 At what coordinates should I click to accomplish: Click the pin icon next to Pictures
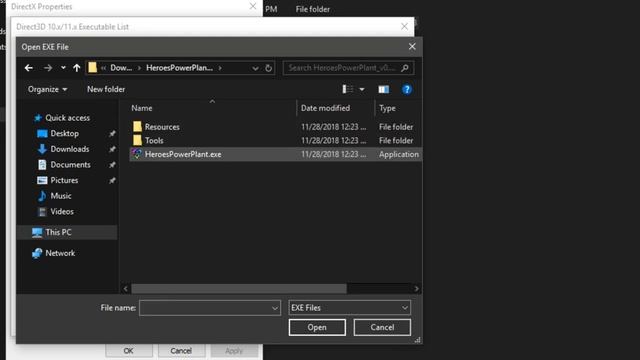coord(112,180)
